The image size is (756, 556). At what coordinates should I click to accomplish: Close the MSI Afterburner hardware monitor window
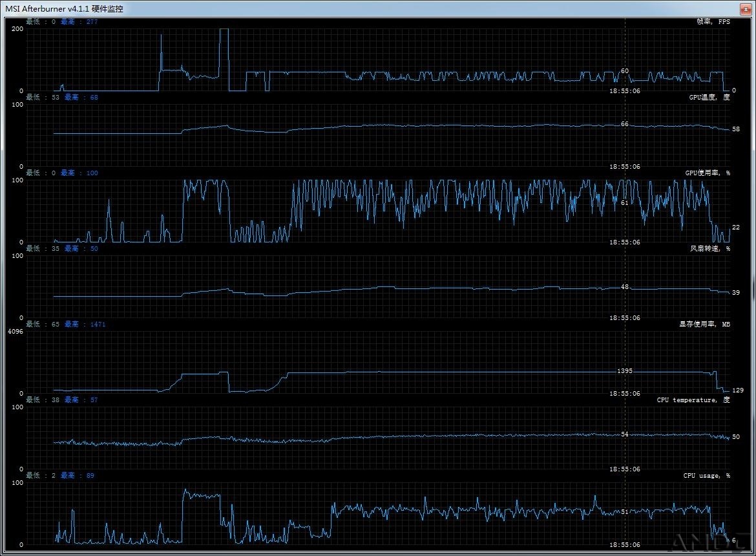[x=746, y=8]
